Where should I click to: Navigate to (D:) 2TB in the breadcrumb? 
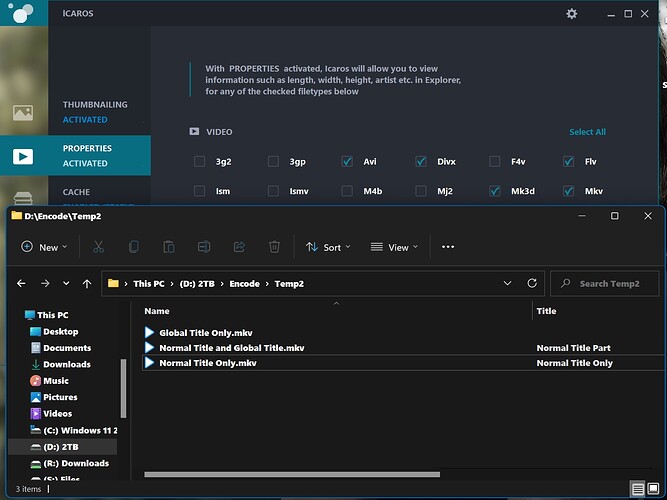click(x=197, y=284)
